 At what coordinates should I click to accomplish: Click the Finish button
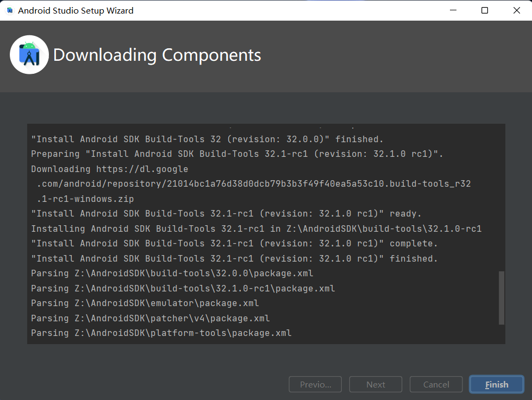(496, 384)
